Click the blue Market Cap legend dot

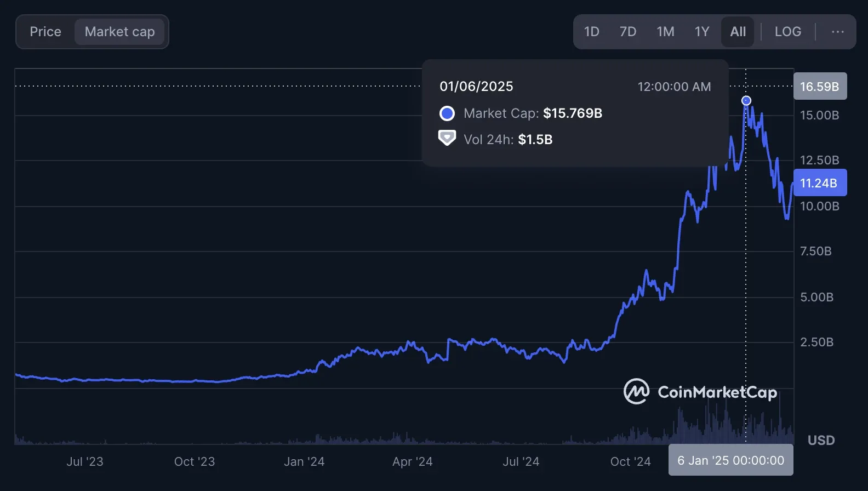(447, 113)
